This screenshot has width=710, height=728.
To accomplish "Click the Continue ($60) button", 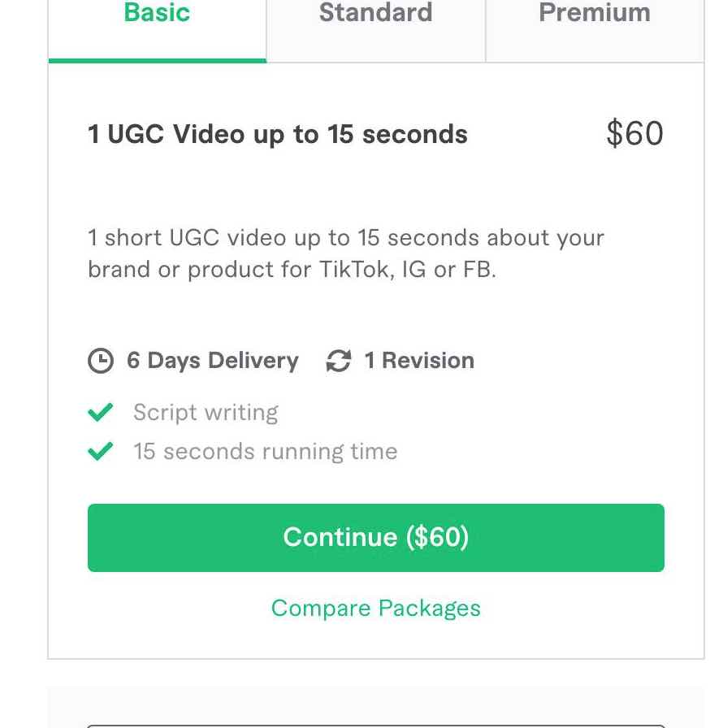I will coord(376,538).
